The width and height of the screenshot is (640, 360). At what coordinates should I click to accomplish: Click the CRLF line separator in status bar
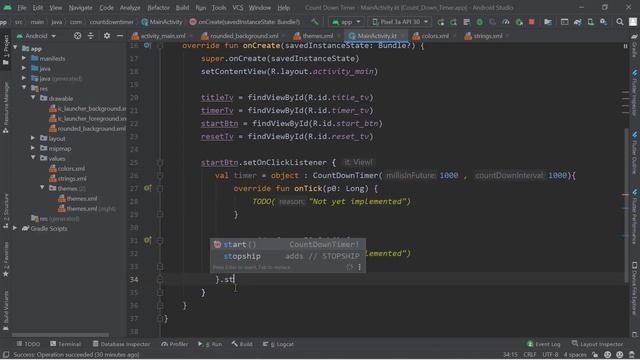coord(530,355)
